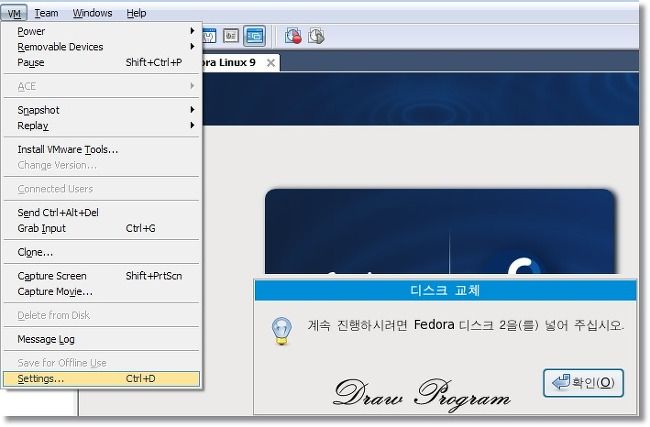Select Grab Input menu item
The image size is (650, 427).
(x=102, y=228)
